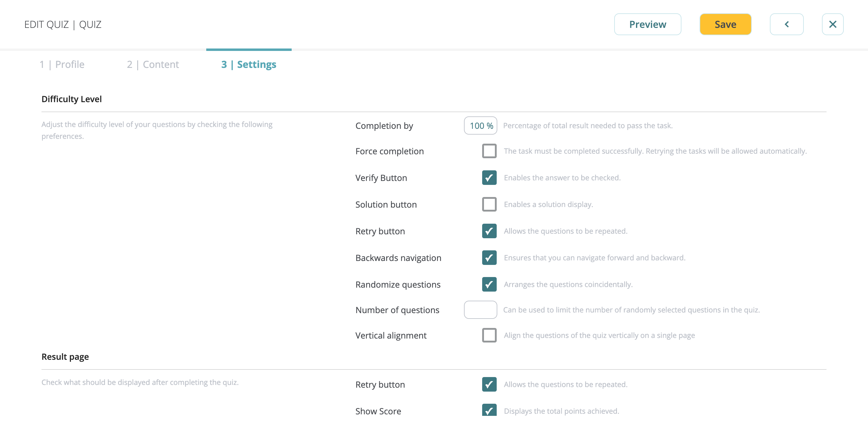This screenshot has width=868, height=431.
Task: Click 'Percentage of total result needed' description
Action: [x=588, y=125]
